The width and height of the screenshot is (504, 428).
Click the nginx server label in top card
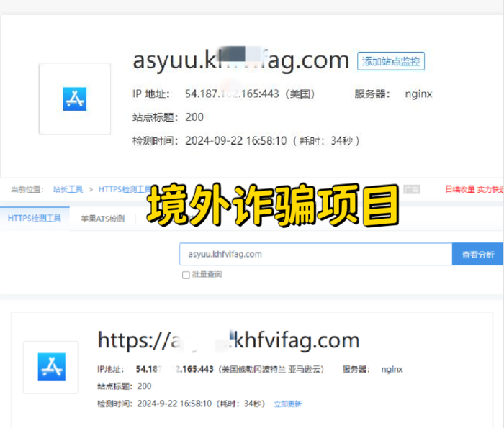click(418, 94)
